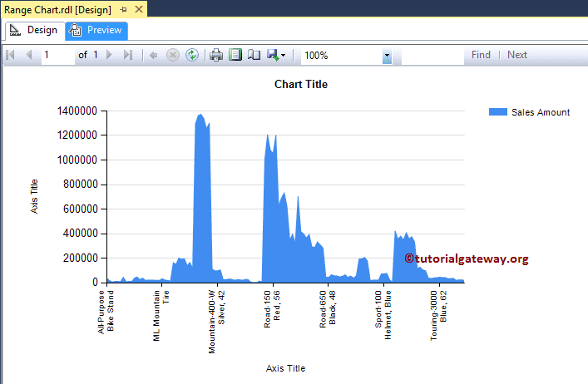Refresh the report preview

192,55
